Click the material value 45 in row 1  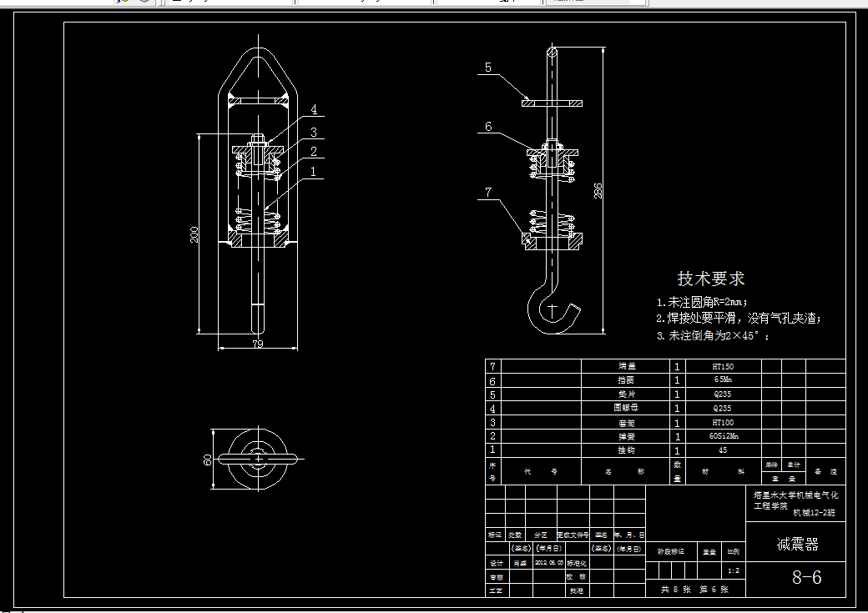pyautogui.click(x=723, y=450)
